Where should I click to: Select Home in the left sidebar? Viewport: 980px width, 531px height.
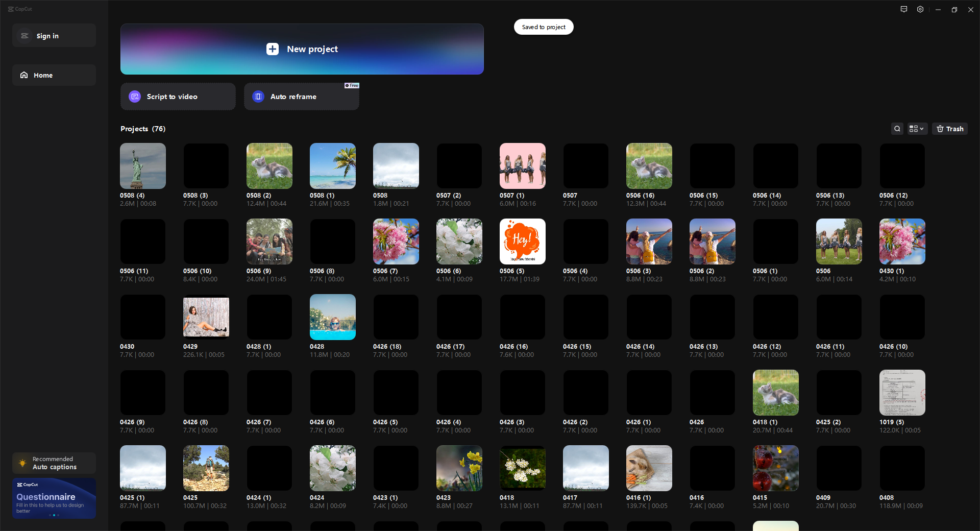(54, 75)
